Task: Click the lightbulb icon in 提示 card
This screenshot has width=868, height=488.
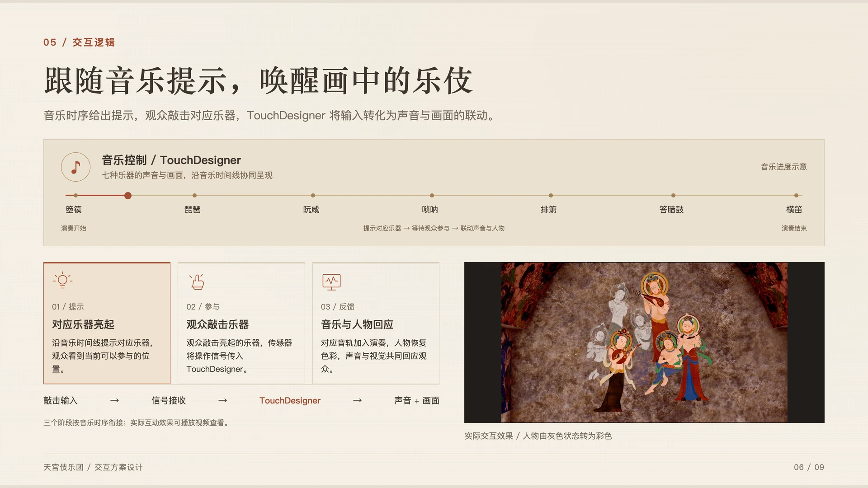Action: pos(62,281)
